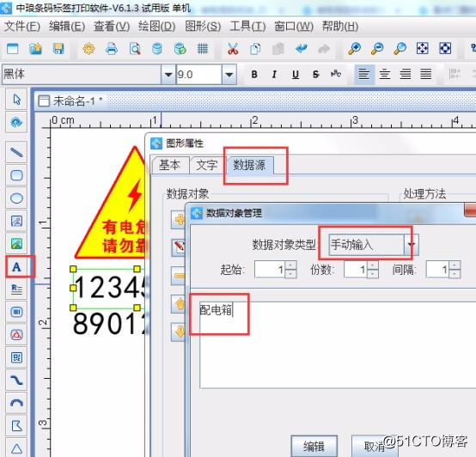Click the add data object plus button
Viewport: 476px width, 457px height.
pyautogui.click(x=179, y=219)
